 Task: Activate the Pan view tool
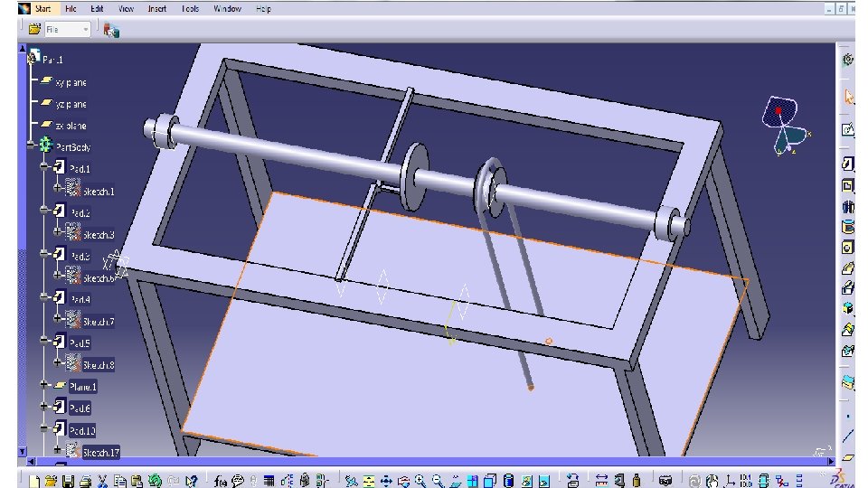(x=386, y=482)
